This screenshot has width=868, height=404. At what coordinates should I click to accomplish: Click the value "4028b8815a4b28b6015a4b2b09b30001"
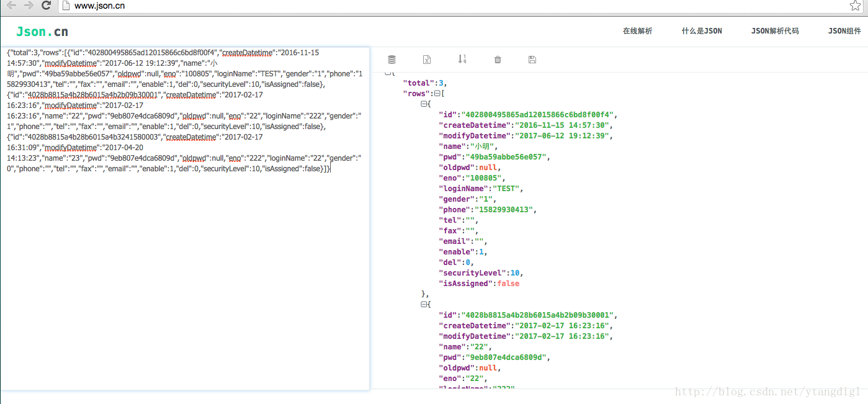tap(537, 315)
